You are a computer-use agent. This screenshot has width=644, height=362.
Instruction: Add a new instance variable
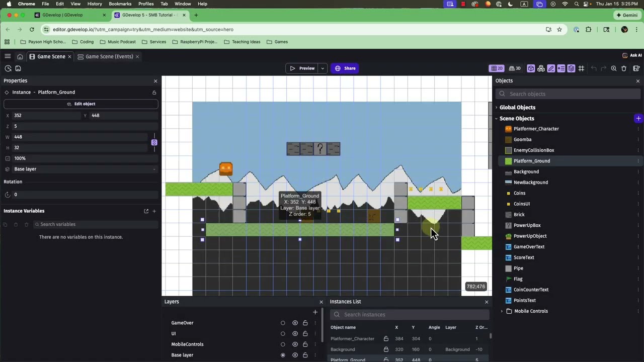(x=154, y=211)
